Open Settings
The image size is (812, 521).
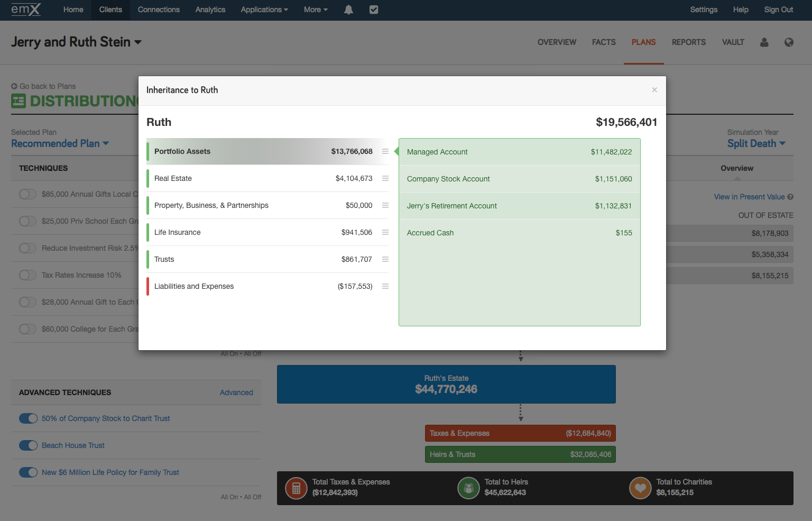click(x=704, y=10)
